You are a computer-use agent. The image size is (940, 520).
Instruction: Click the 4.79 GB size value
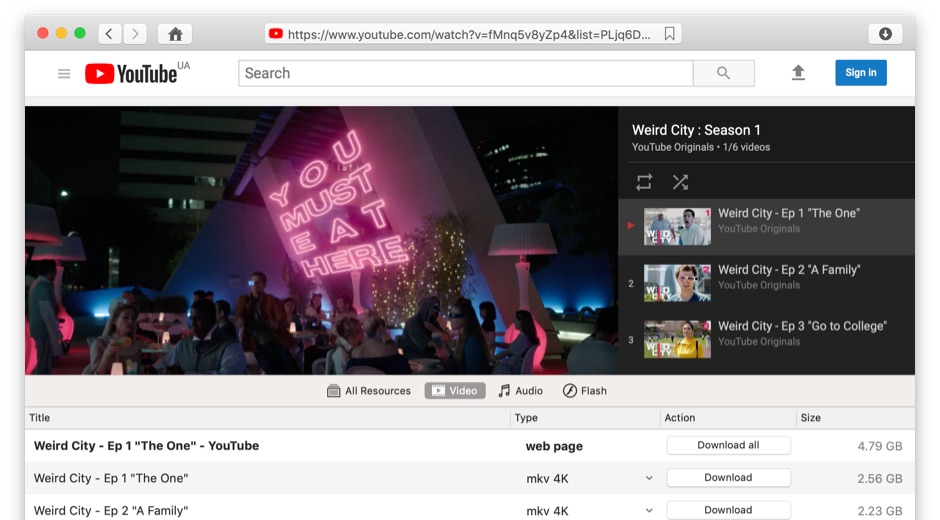point(879,446)
